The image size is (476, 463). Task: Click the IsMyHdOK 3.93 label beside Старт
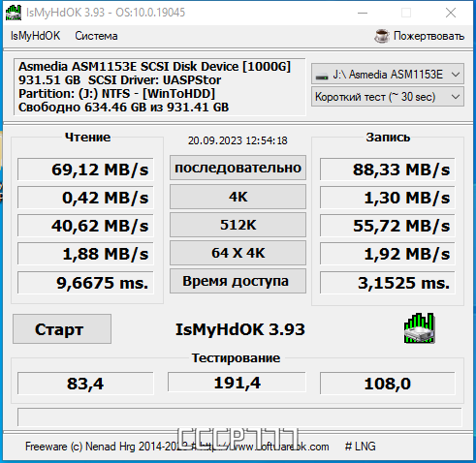(x=240, y=329)
